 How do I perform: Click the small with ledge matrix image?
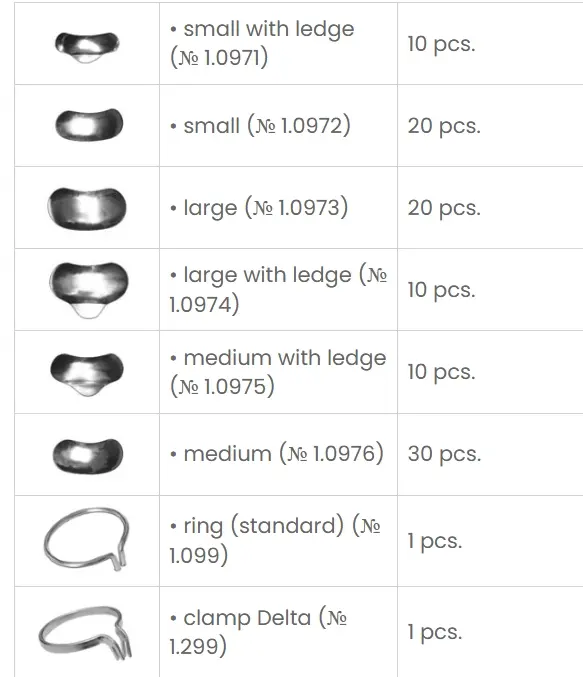(x=87, y=47)
